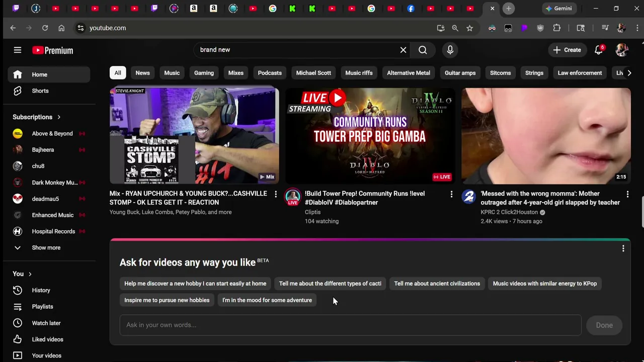Open the account avatar menu in YouTube
The image size is (644, 362).
622,50
